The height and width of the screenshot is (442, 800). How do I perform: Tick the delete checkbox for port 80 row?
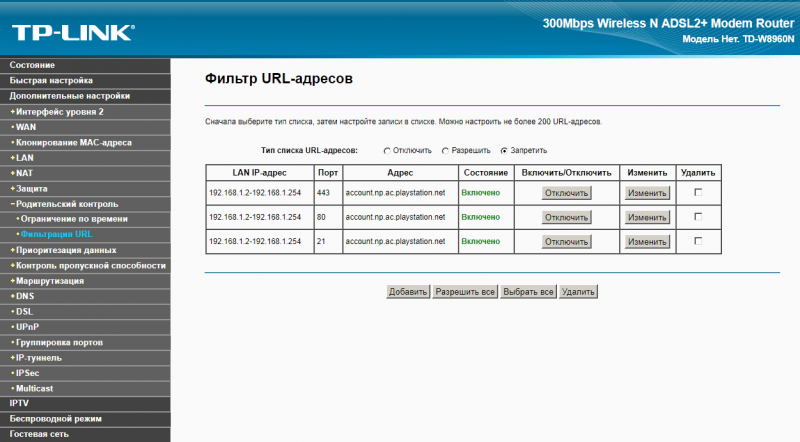point(698,216)
